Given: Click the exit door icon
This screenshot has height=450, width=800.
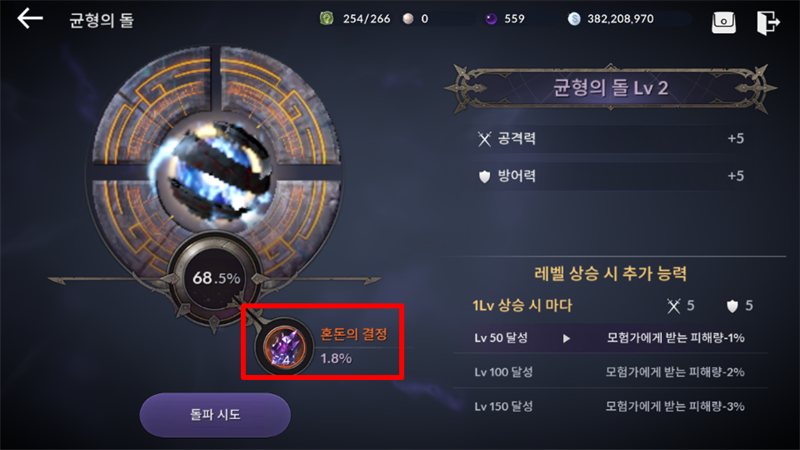Looking at the screenshot, I should point(768,22).
